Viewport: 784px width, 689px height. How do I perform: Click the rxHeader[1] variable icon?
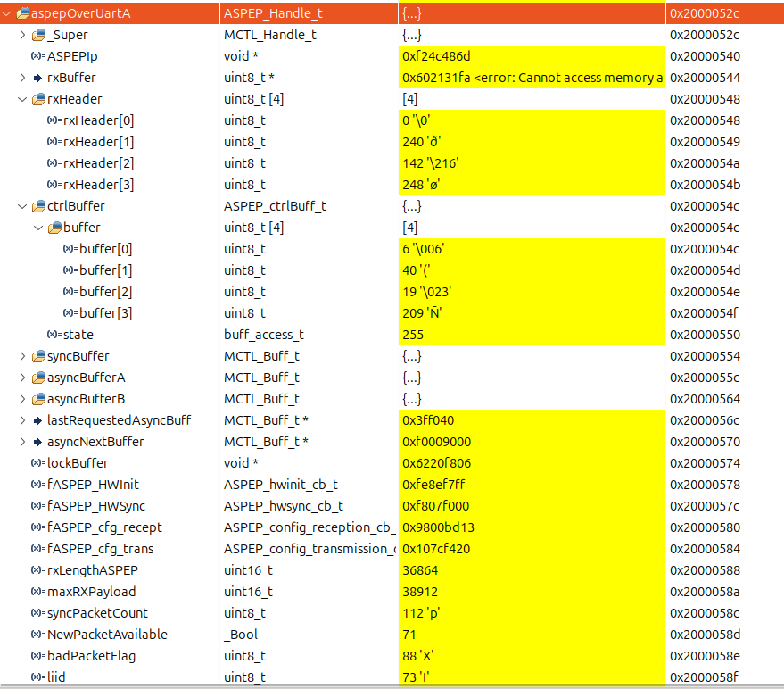point(54,142)
